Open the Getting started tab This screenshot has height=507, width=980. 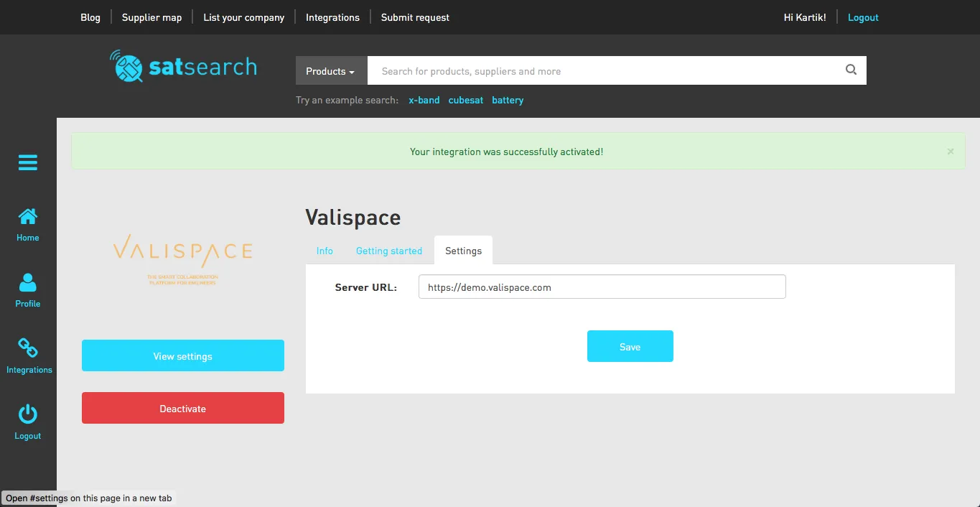[388, 251]
